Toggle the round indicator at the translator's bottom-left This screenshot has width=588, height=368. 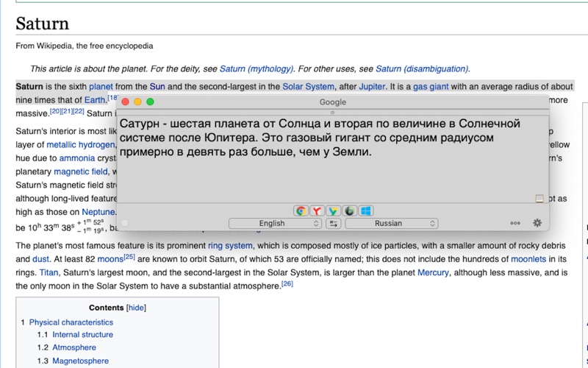[x=125, y=223]
